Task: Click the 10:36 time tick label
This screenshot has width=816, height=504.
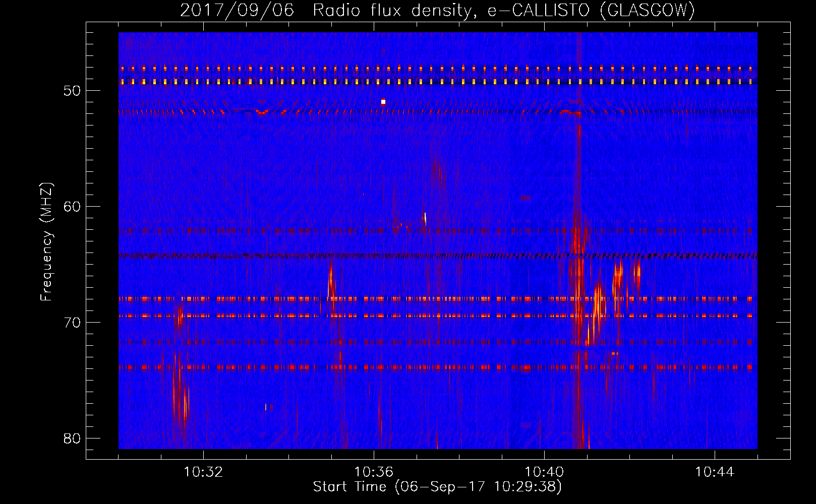Action: coord(374,472)
